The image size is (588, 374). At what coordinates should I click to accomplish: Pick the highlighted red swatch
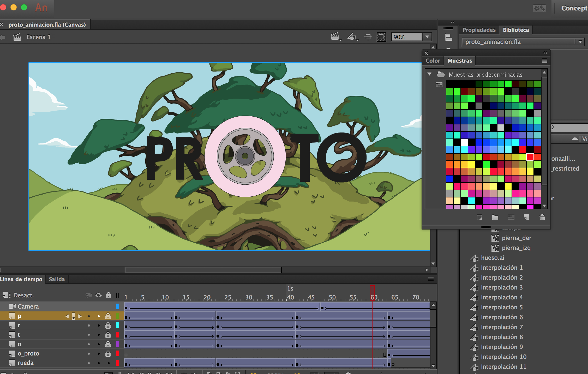tap(530, 157)
